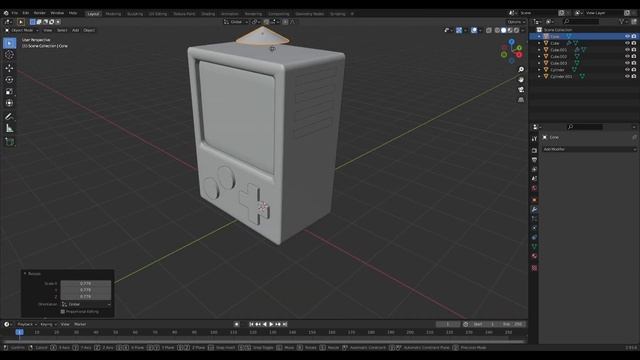
Task: Hide the Cone object in viewport
Action: tap(627, 36)
